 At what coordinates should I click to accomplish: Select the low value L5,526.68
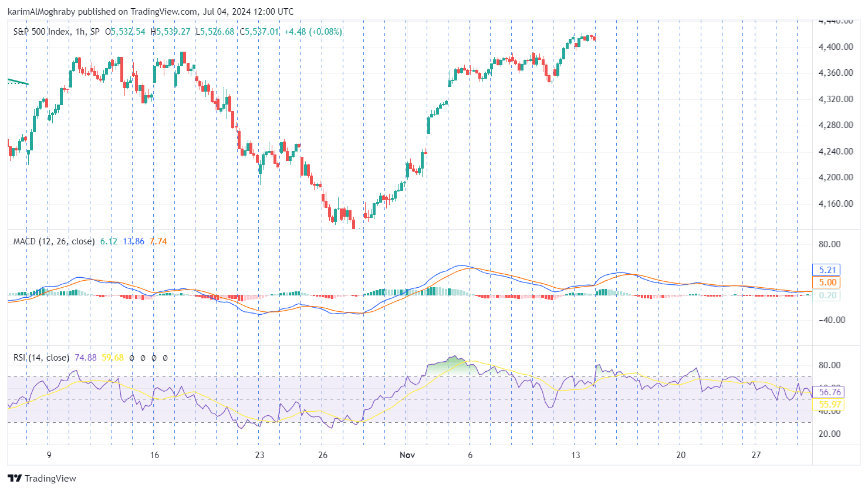[x=215, y=32]
